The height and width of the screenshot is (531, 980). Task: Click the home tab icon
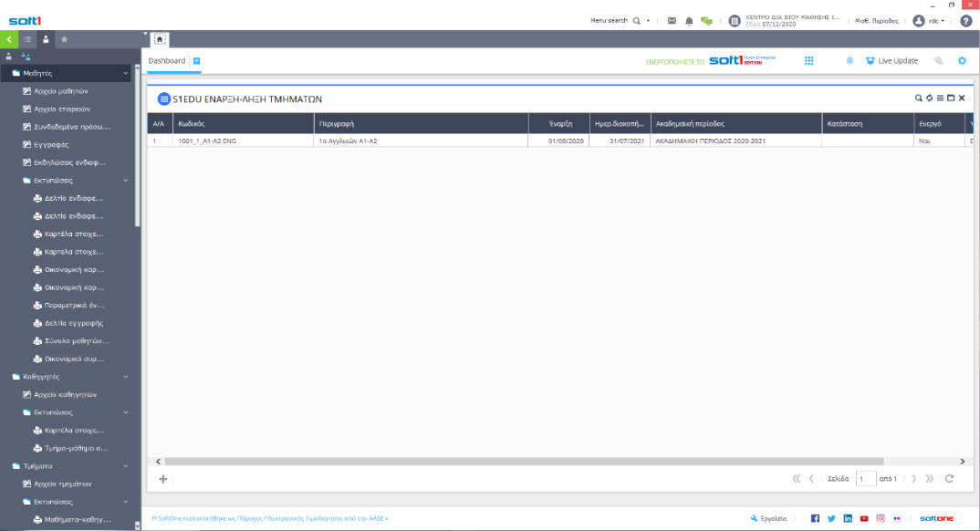click(160, 39)
